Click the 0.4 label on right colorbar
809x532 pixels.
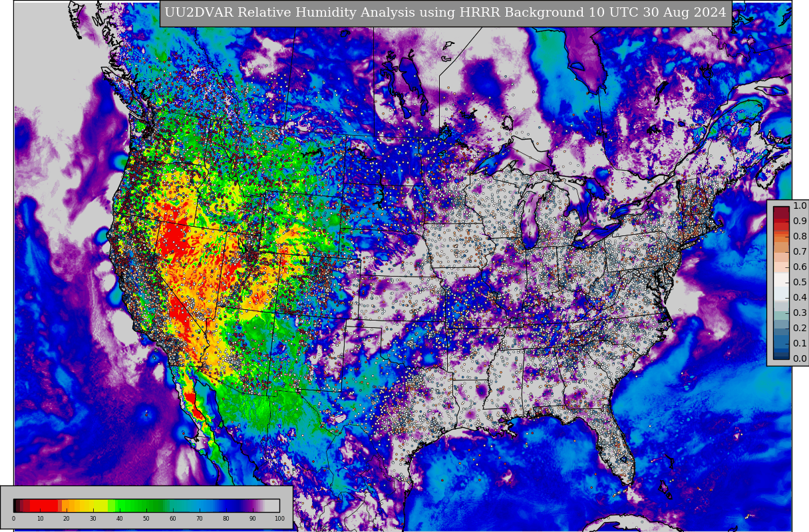(x=800, y=298)
